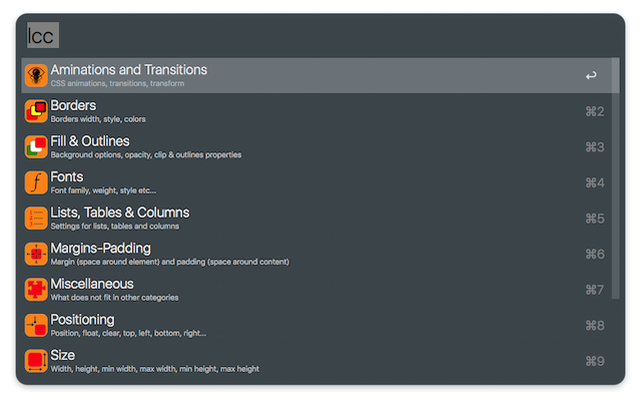
Task: Click the Size category icon
Action: 36,361
